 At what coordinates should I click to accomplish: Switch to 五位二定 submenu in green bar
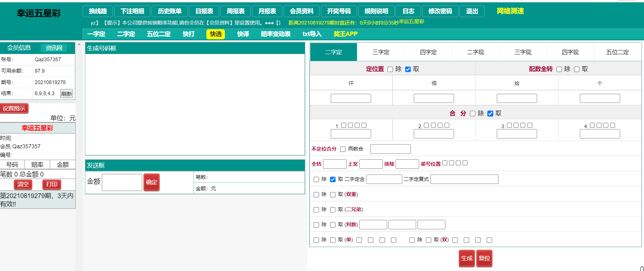[x=159, y=34]
